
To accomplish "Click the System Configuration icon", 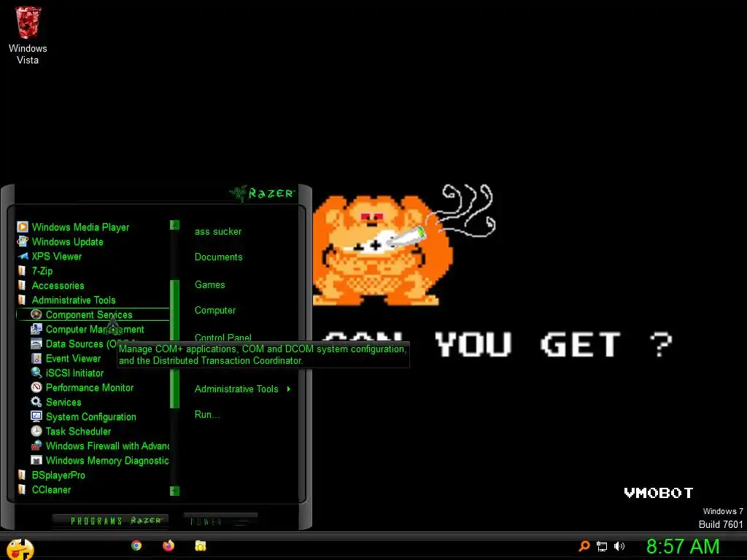I will [36, 416].
